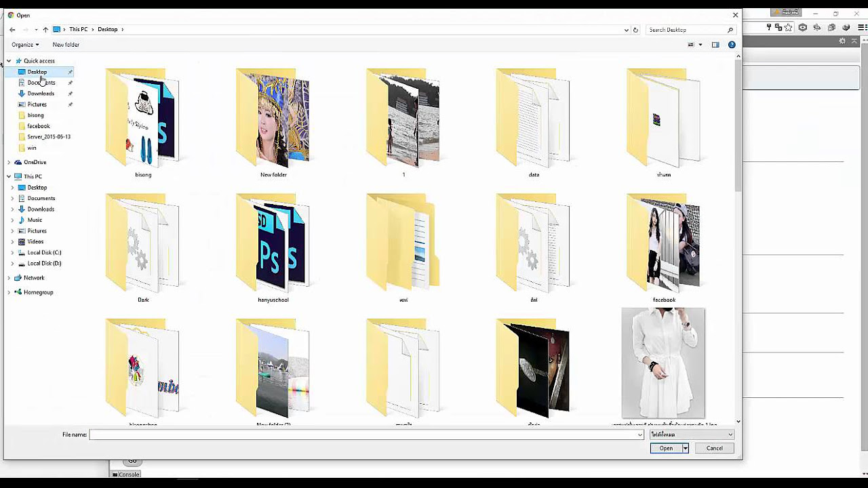Click the Go button behind dialog
The width and height of the screenshot is (868, 488).
tap(132, 462)
